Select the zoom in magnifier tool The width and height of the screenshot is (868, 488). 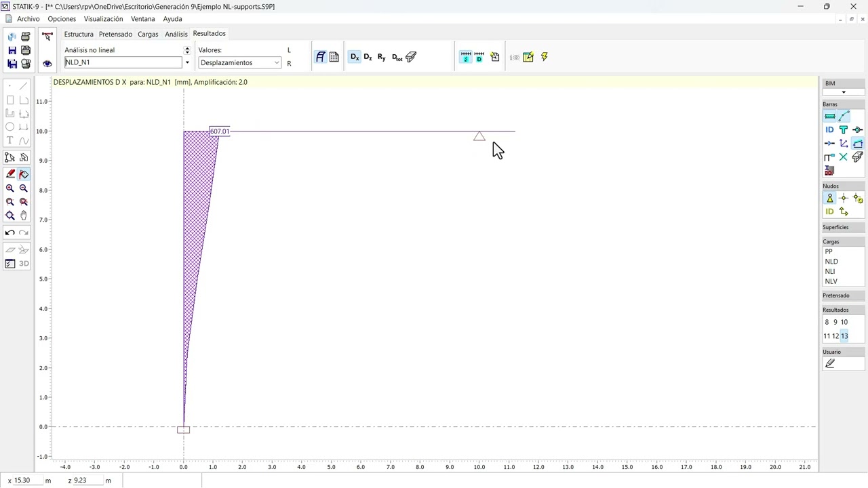(10, 188)
